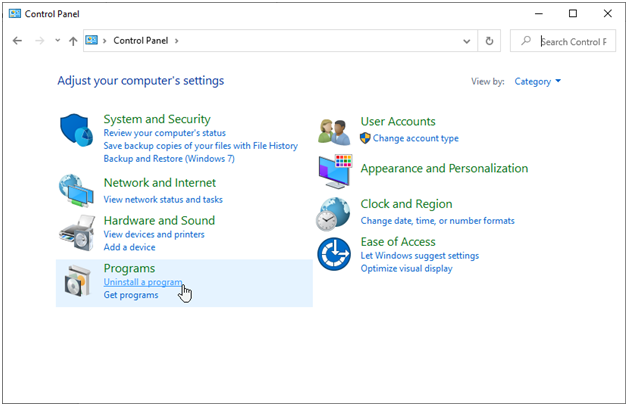The image size is (628, 406).
Task: Select Backup and Restore (Windows 7)
Action: (x=169, y=159)
